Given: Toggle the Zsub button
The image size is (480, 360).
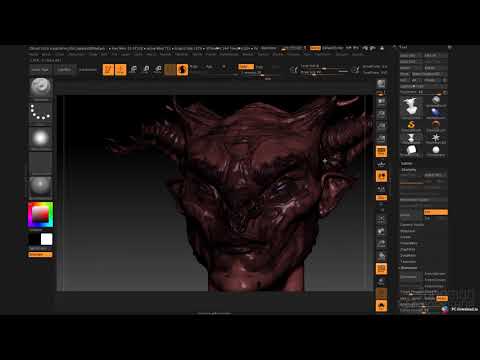Looking at the screenshot, I should [260, 67].
